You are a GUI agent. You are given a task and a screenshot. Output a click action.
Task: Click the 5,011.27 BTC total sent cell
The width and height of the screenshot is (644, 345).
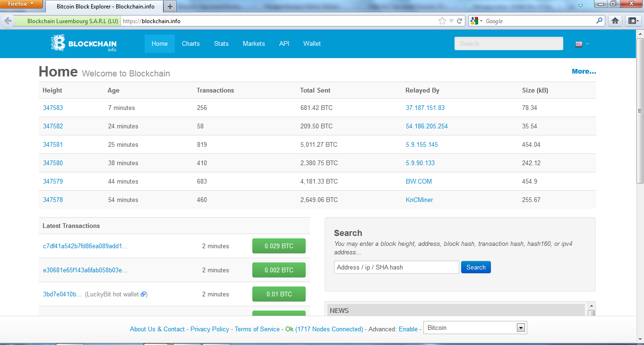tap(319, 144)
